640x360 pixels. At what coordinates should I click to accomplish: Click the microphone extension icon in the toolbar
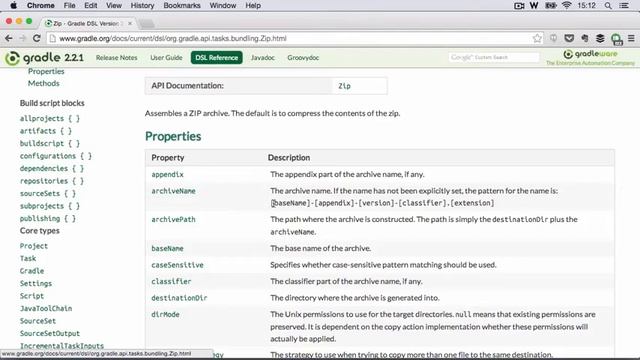(x=553, y=38)
